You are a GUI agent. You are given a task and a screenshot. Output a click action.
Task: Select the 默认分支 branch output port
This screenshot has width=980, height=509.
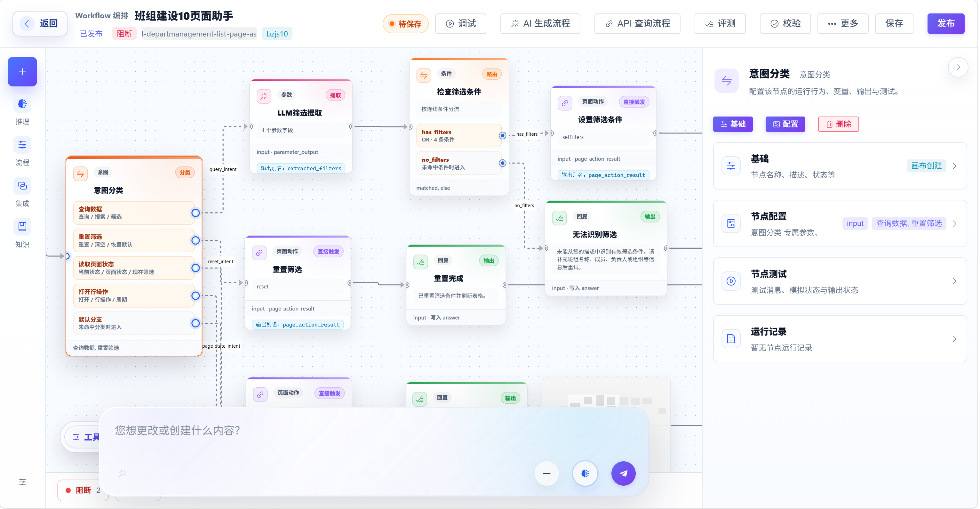pyautogui.click(x=195, y=323)
